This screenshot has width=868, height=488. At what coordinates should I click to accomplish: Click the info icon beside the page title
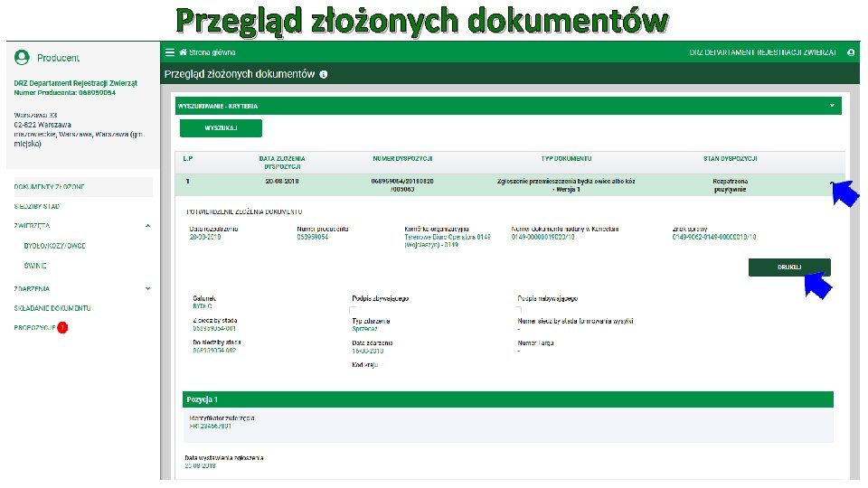point(324,74)
